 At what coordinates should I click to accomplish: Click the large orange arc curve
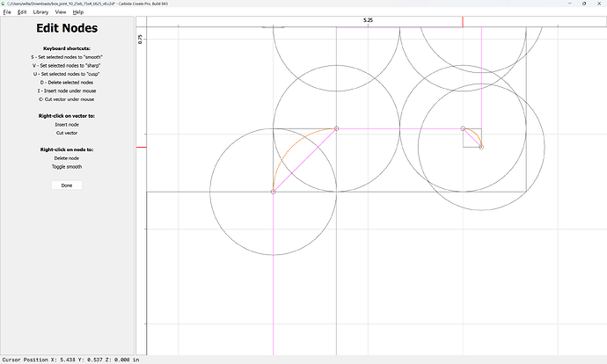pos(292,147)
